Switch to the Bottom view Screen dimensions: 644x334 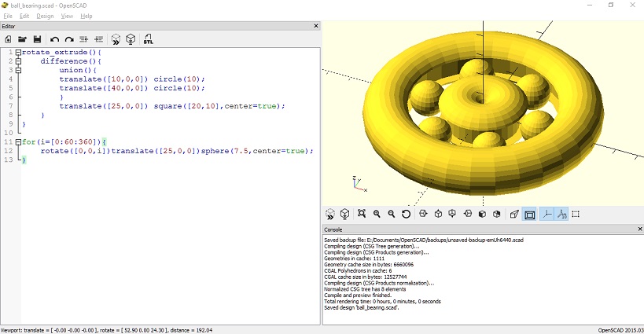[x=452, y=214]
